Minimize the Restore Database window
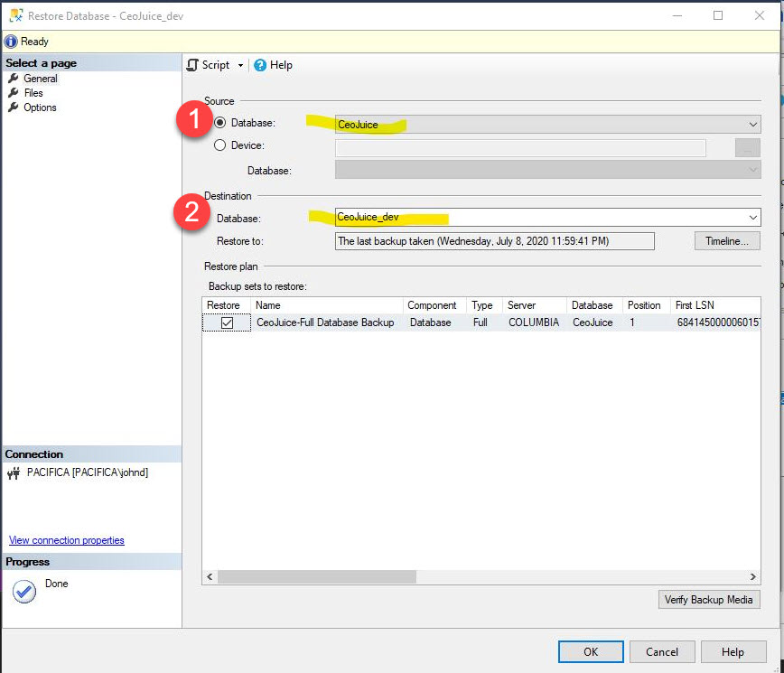784x673 pixels. pyautogui.click(x=677, y=15)
